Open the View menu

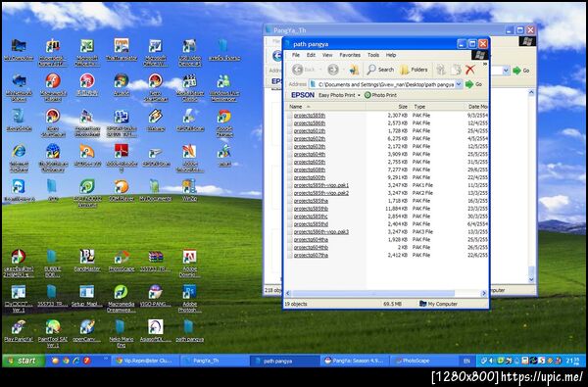[x=327, y=55]
